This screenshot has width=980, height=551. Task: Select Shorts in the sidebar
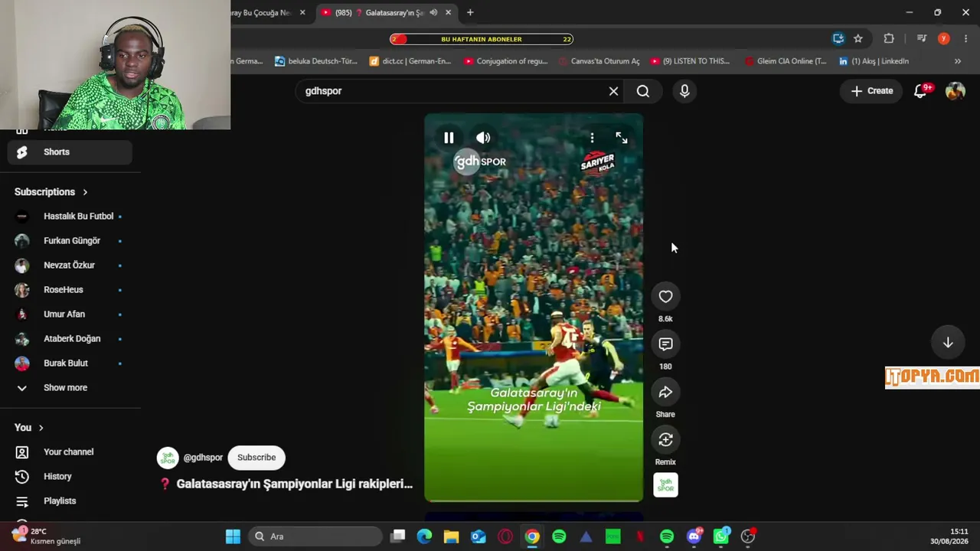pyautogui.click(x=70, y=152)
